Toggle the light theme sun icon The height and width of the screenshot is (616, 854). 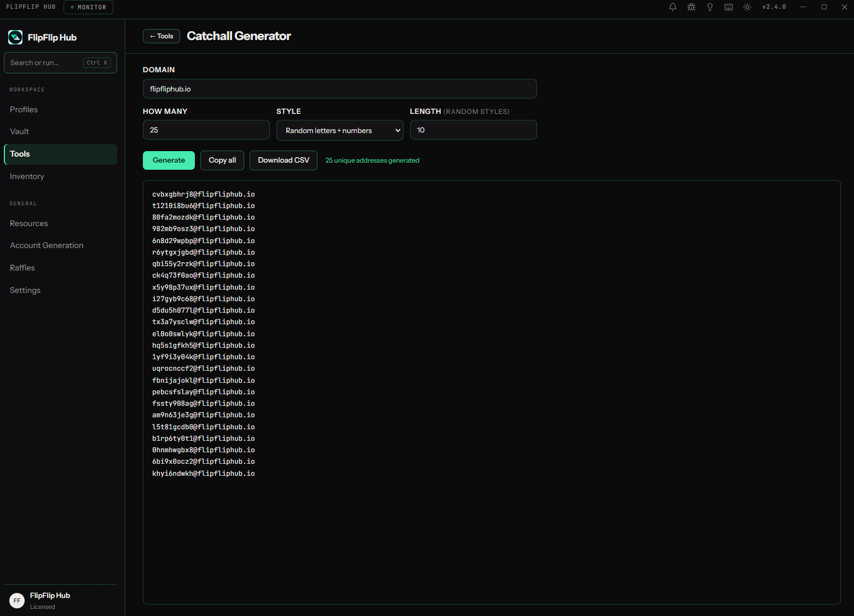747,7
